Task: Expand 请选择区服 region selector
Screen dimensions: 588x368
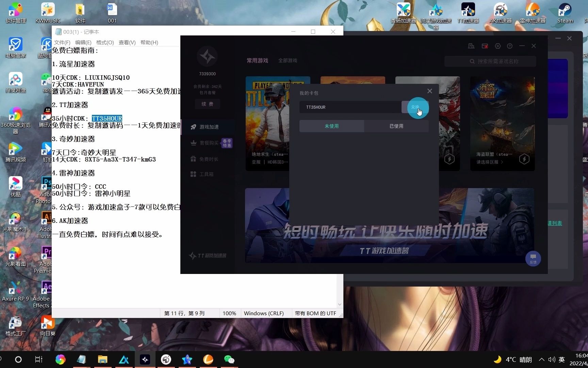Action: (x=490, y=162)
